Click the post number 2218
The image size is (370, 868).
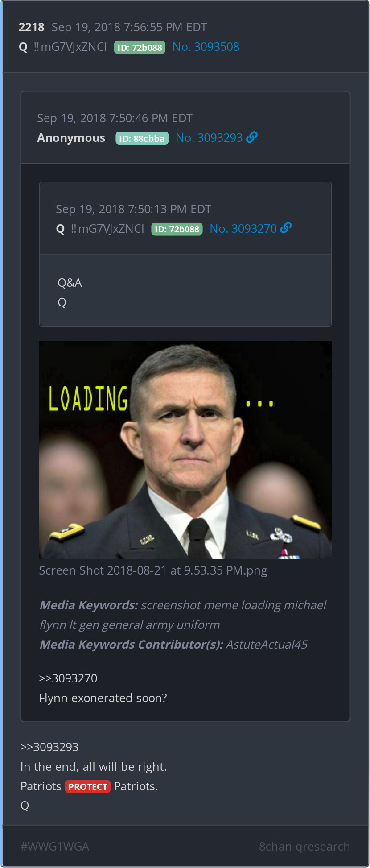(32, 27)
